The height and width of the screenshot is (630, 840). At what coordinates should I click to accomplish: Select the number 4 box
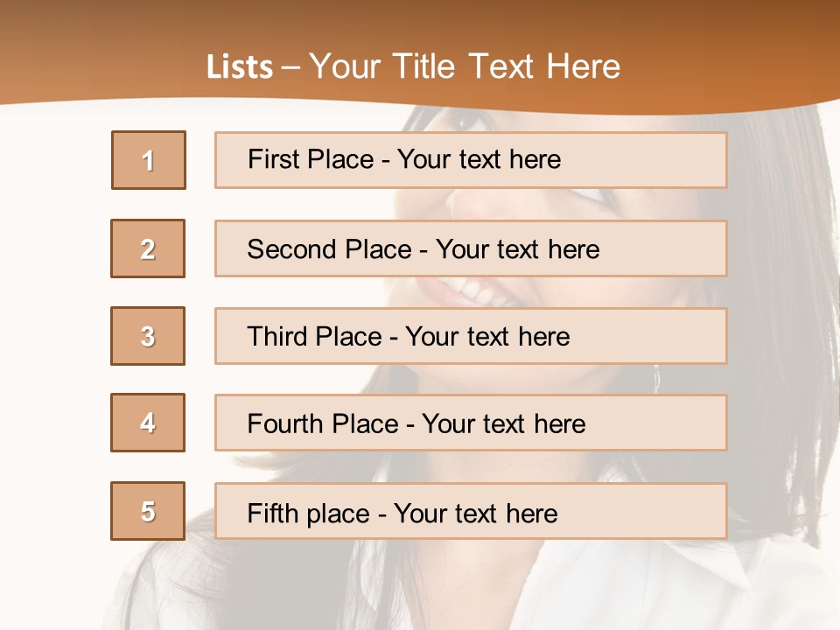coord(148,423)
